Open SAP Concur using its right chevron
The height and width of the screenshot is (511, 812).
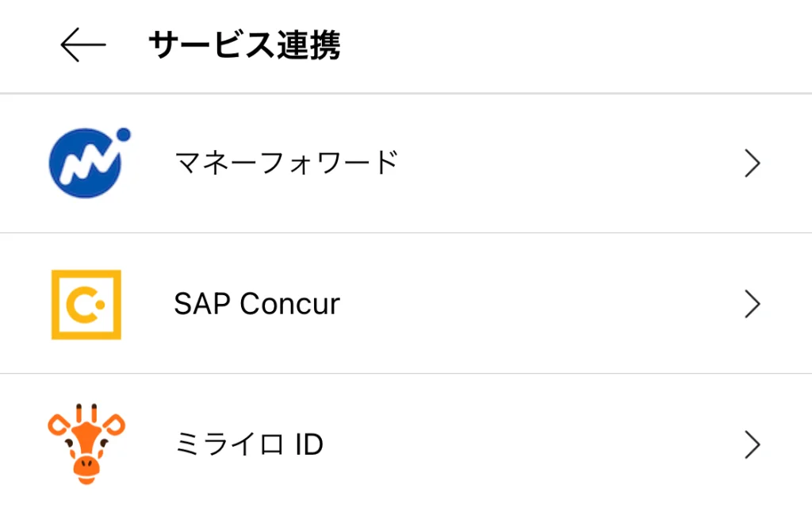(x=752, y=304)
